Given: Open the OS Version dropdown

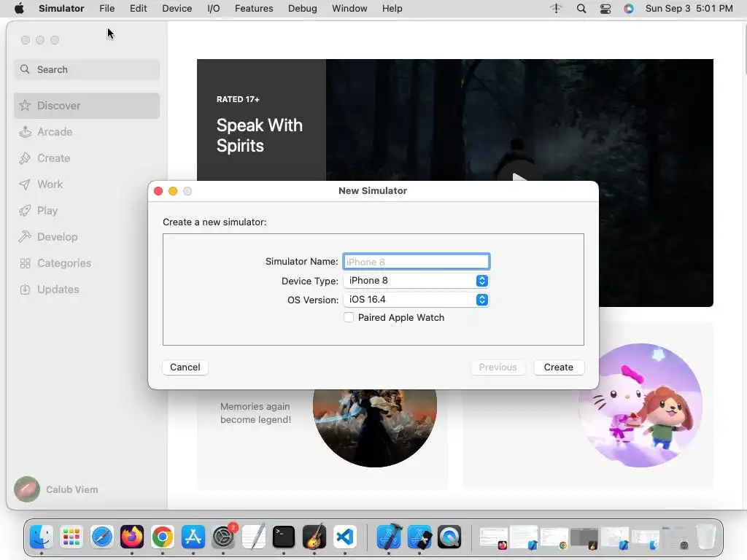Looking at the screenshot, I should 417,300.
